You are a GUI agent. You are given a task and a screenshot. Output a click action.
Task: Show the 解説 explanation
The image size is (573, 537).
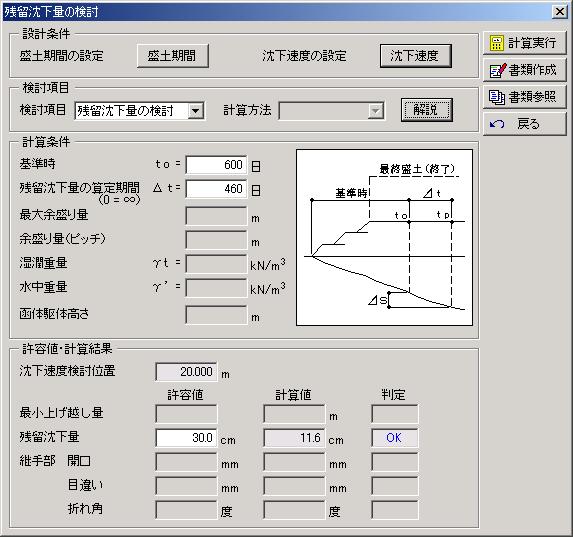pos(426,110)
